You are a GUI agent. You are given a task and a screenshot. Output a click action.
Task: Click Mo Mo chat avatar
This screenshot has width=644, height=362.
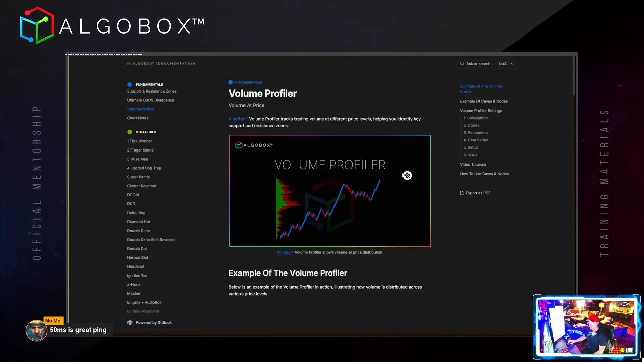click(x=36, y=330)
